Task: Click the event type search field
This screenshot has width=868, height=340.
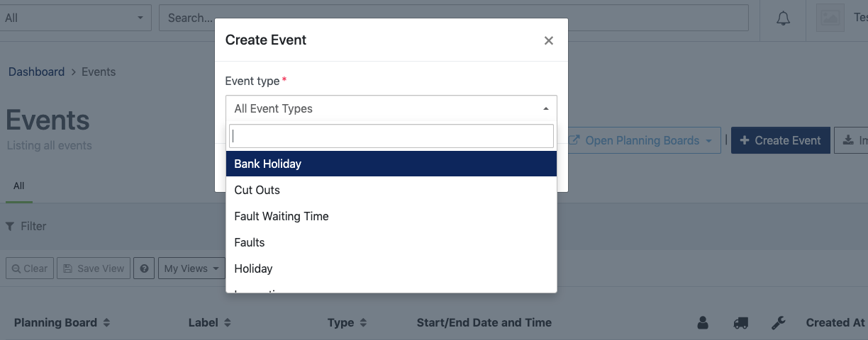Action: [x=391, y=136]
